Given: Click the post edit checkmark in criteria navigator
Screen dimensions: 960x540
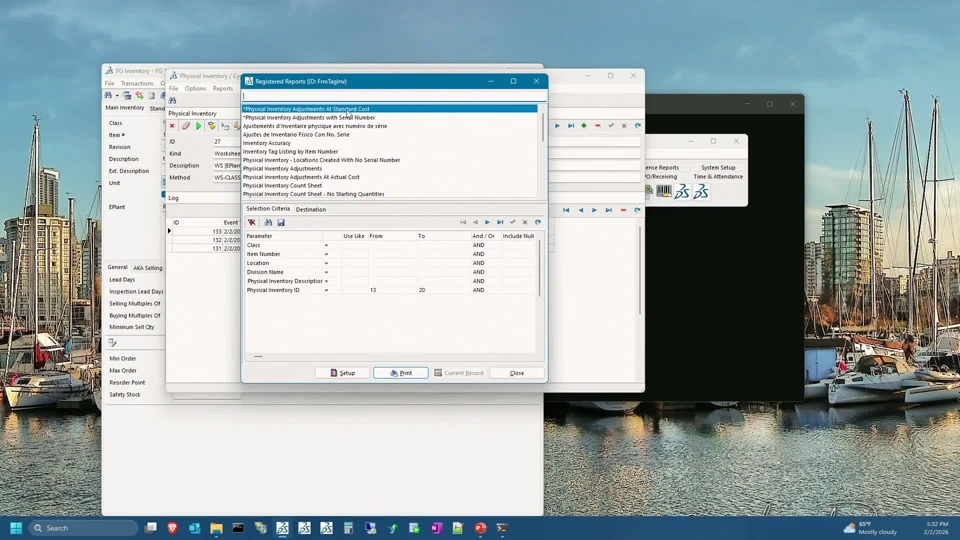Looking at the screenshot, I should 512,222.
